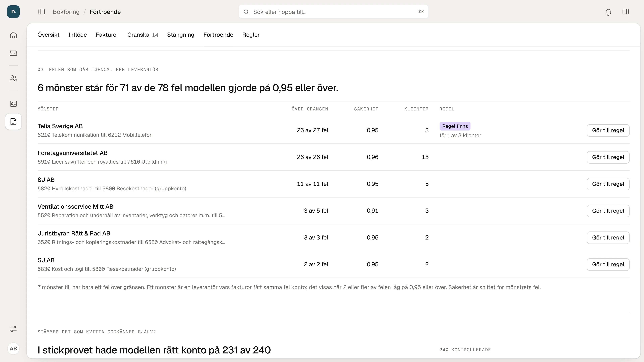Image resolution: width=644 pixels, height=362 pixels.
Task: Click Gör till regel for SJ AB Hyrbilskostnader row
Action: point(608,184)
